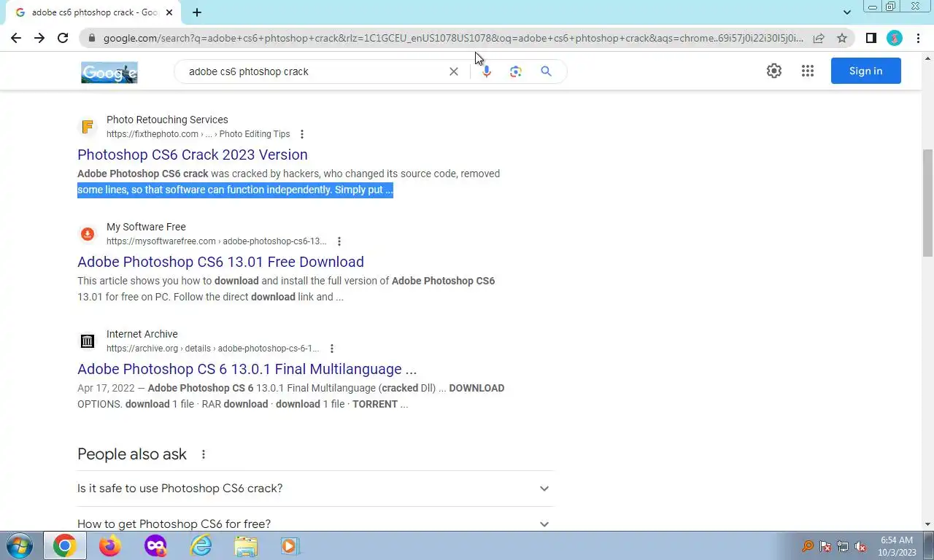Open 'Photoshop CS6 Crack 2023 Version' link
Image resolution: width=934 pixels, height=560 pixels.
pyautogui.click(x=193, y=155)
